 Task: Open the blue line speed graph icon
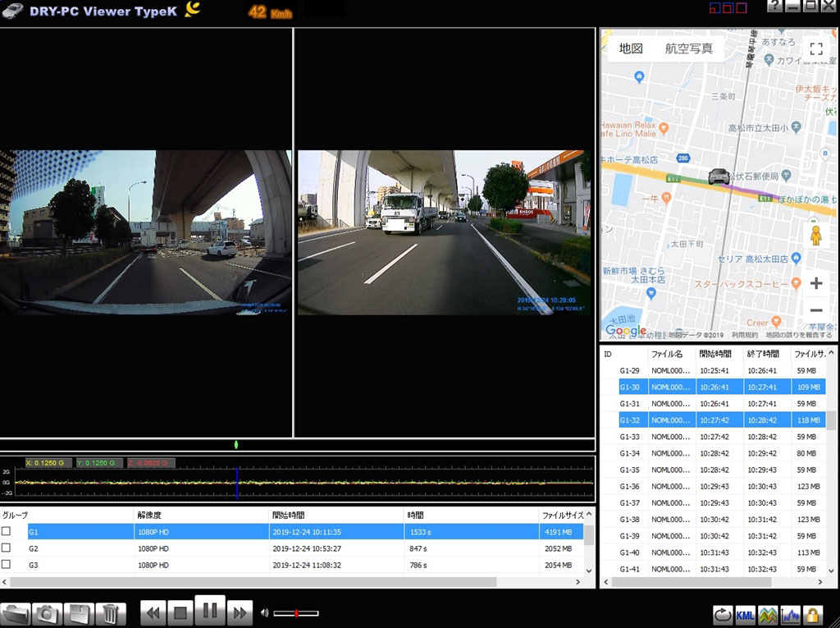pos(790,614)
